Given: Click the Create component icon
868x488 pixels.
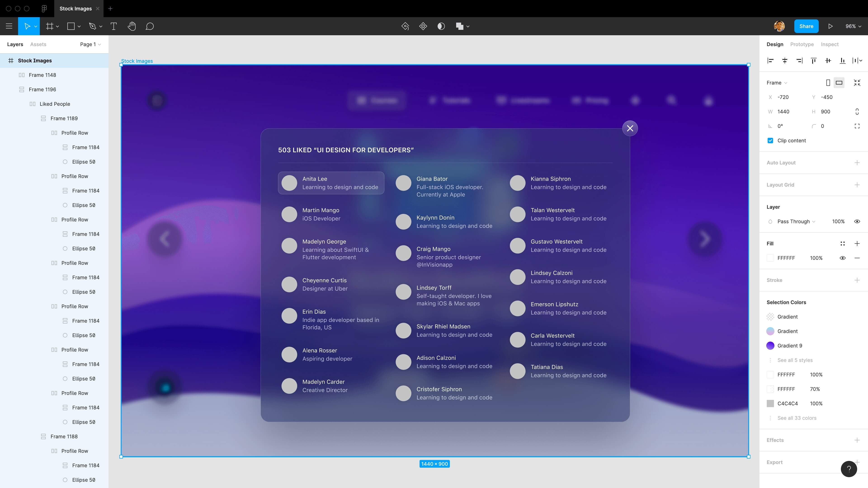Looking at the screenshot, I should point(423,26).
